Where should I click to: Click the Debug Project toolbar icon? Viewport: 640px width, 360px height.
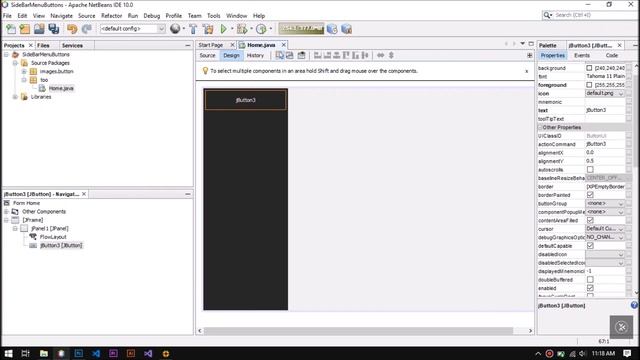242,29
